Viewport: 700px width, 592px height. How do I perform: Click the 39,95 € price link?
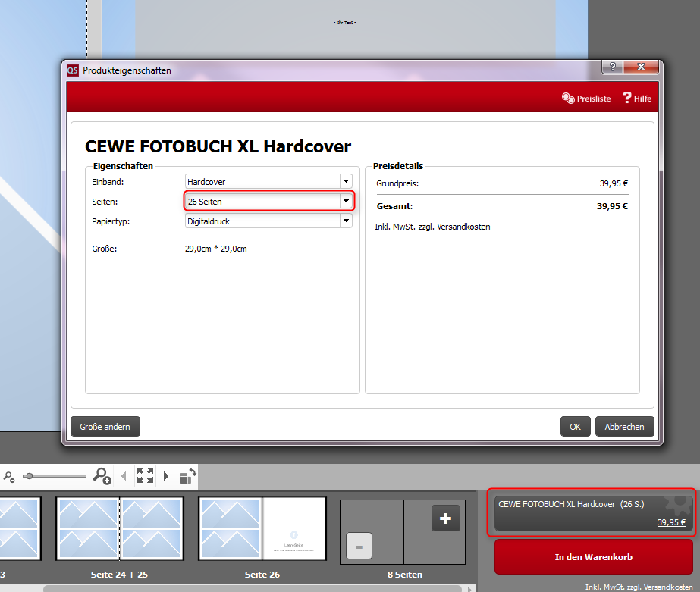(x=671, y=522)
